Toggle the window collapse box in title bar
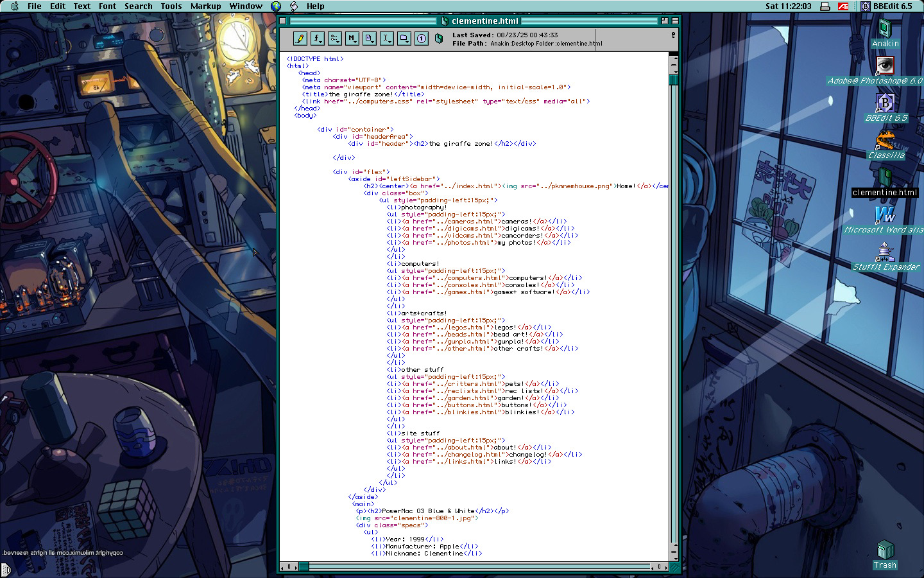Viewport: 924px width, 578px height. click(x=675, y=21)
